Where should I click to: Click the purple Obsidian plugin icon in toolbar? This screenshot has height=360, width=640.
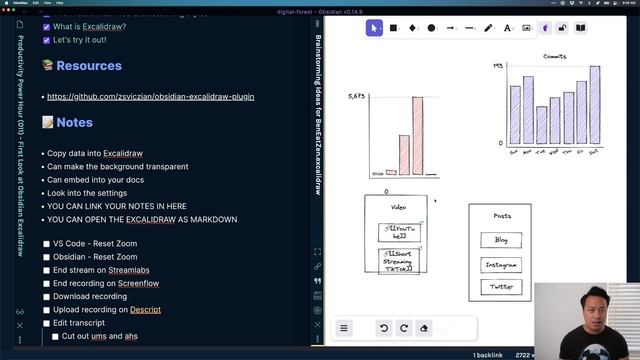point(545,28)
